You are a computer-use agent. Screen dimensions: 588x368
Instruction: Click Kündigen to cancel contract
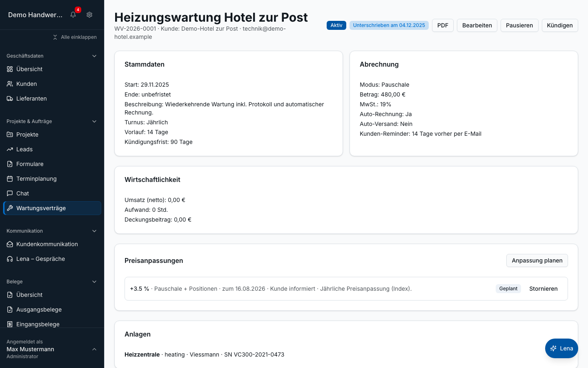pyautogui.click(x=560, y=25)
